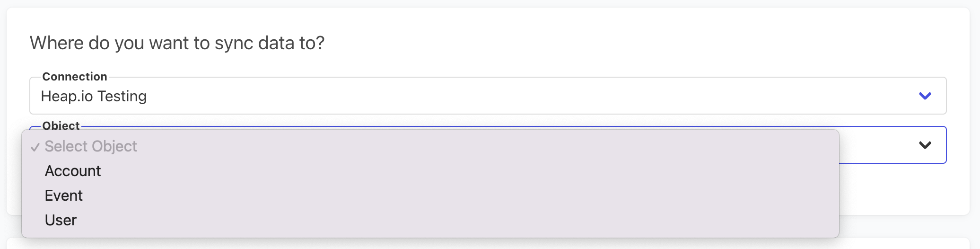Click the checkmark beside Select Object

coord(35,147)
